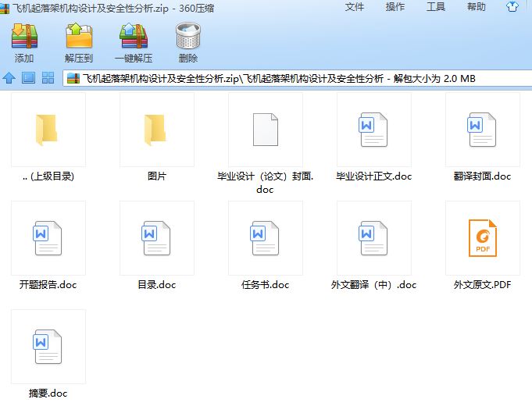The image size is (532, 406).
Task: Click the file name 翻译封面.doc
Action: click(x=482, y=176)
